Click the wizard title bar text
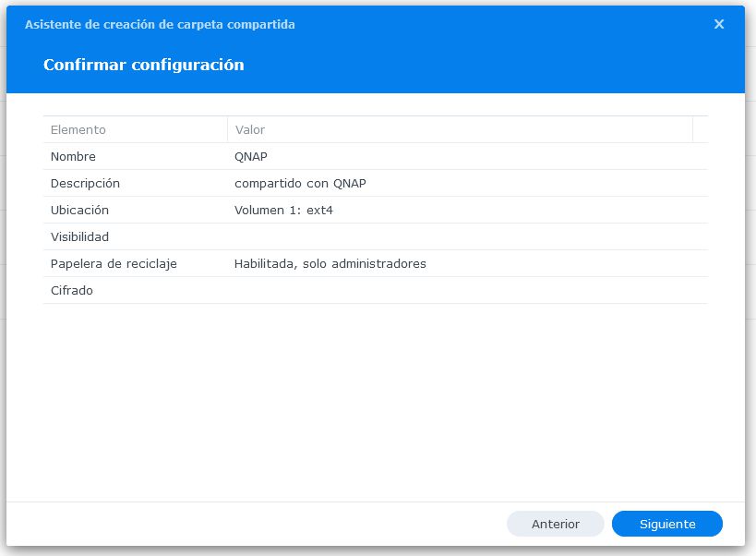 coord(160,25)
